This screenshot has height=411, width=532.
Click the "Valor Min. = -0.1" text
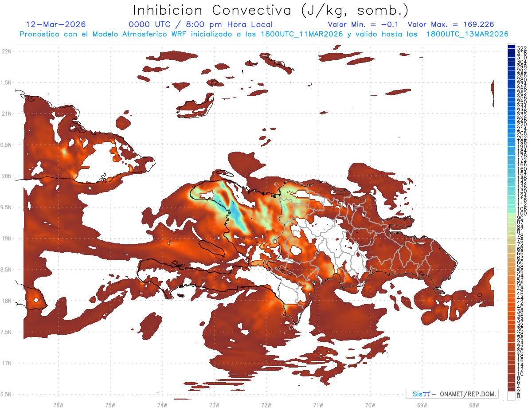click(x=363, y=24)
